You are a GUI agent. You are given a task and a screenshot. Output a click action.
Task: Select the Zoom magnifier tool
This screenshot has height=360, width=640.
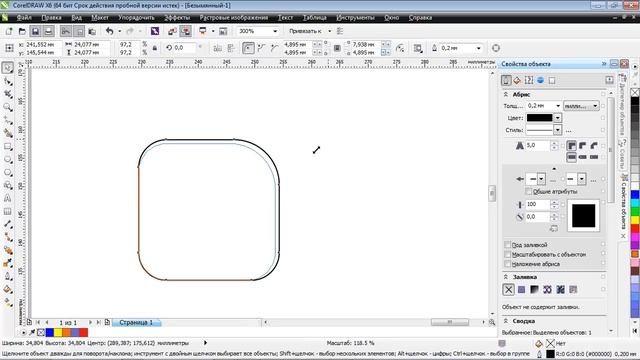tap(7, 107)
